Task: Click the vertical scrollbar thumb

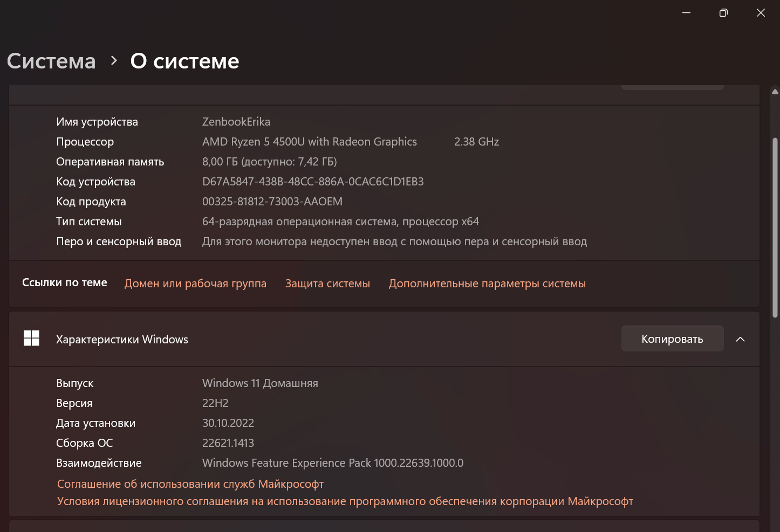Action: 775,227
